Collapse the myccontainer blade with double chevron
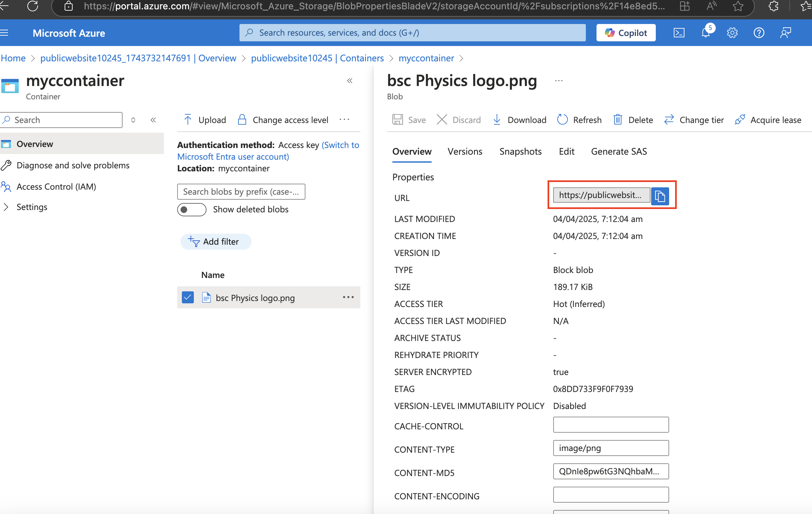Image resolution: width=812 pixels, height=514 pixels. pos(350,81)
